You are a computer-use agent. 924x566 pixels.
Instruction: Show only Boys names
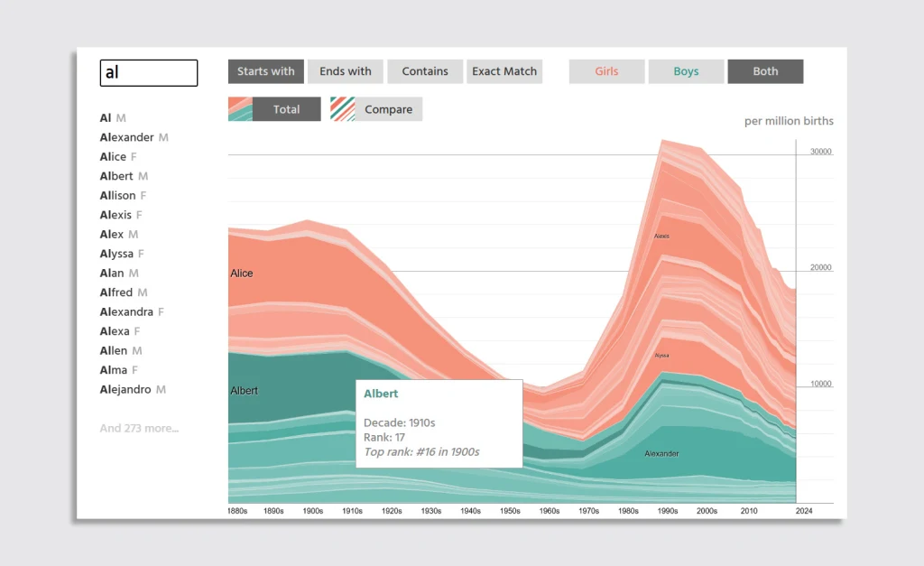[686, 71]
